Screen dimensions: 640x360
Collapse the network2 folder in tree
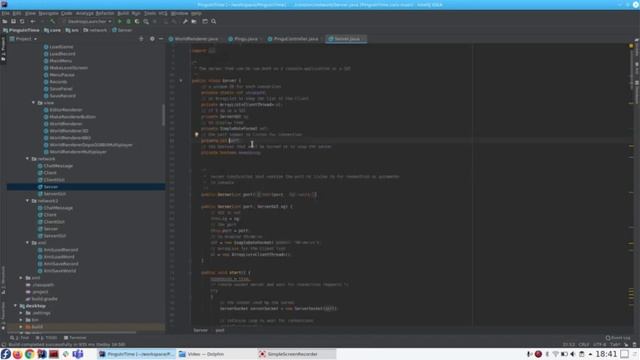pyautogui.click(x=27, y=201)
